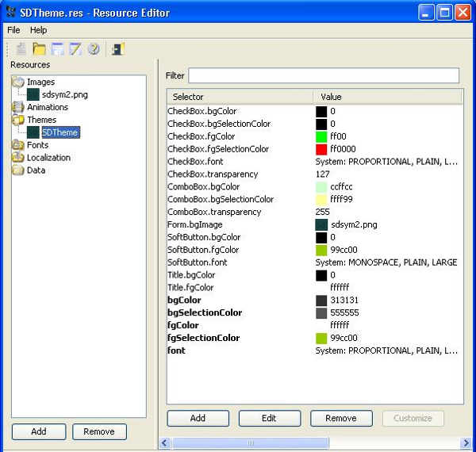Select the Localization tree node
Image resolution: width=476 pixels, height=452 pixels.
click(48, 158)
